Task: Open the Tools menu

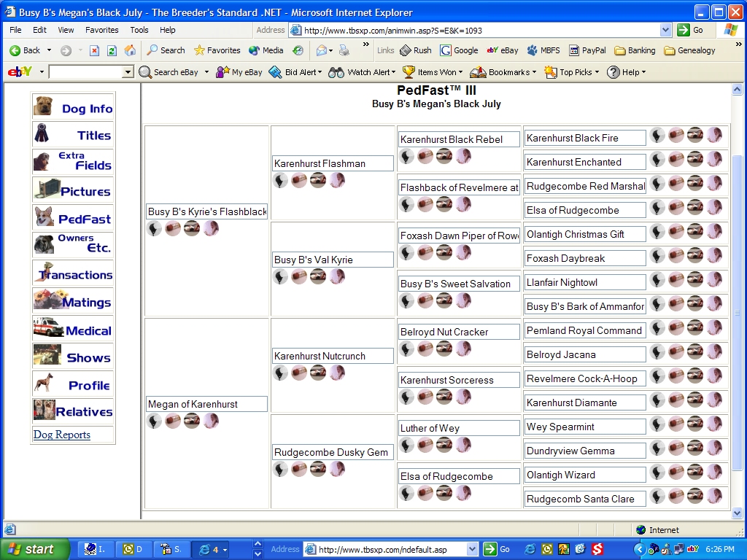Action: 139,30
